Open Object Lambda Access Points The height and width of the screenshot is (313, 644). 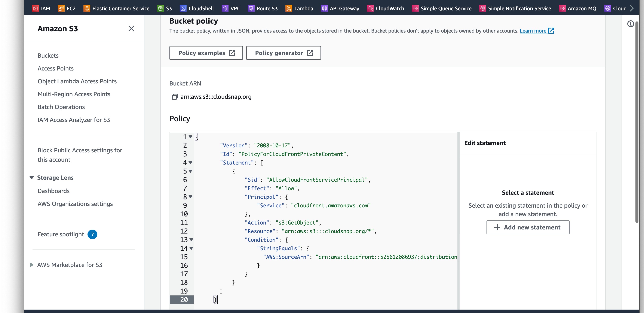(77, 81)
